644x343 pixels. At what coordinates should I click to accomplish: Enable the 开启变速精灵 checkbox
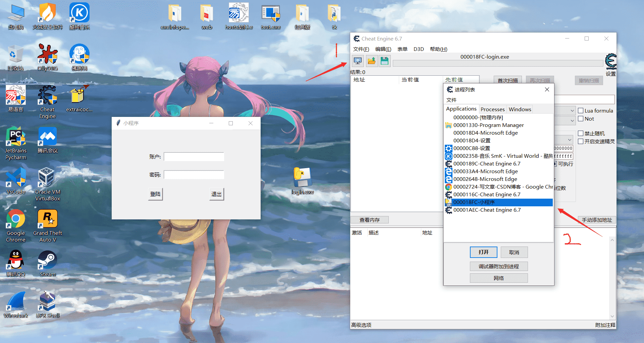(x=581, y=141)
